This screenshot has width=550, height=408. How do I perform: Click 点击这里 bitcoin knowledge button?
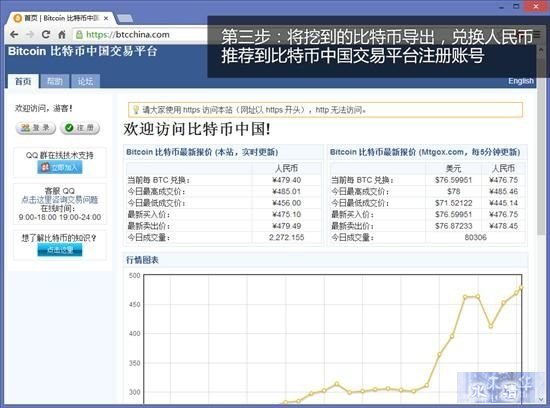click(x=60, y=250)
